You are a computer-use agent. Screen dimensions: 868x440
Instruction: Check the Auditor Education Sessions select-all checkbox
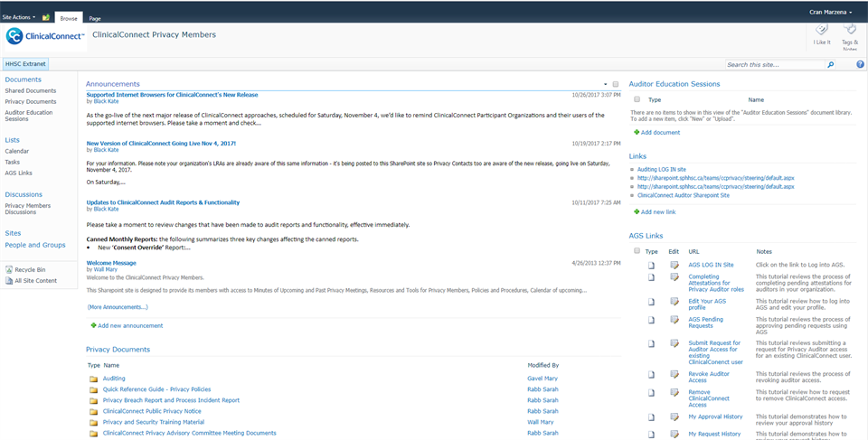637,99
